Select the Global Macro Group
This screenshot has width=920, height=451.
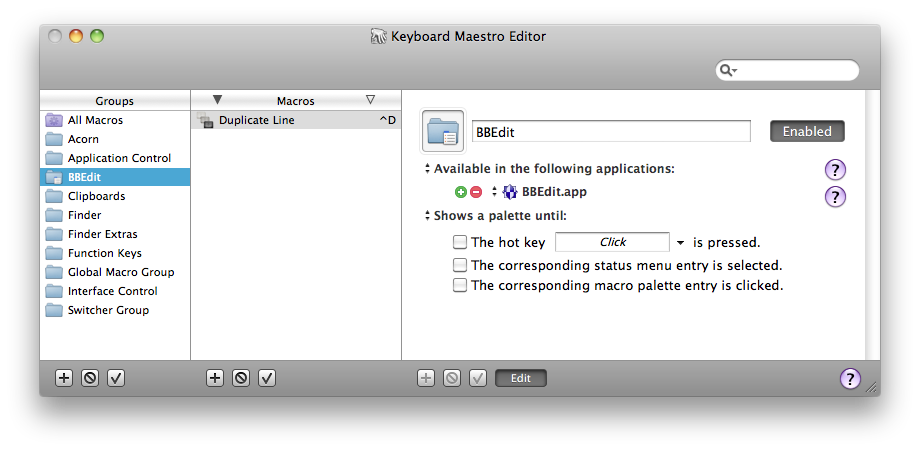(115, 272)
